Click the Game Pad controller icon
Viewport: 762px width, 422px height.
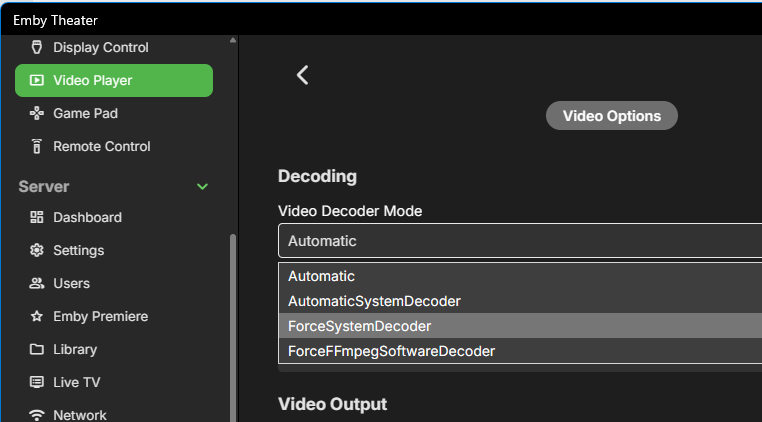pyautogui.click(x=37, y=113)
